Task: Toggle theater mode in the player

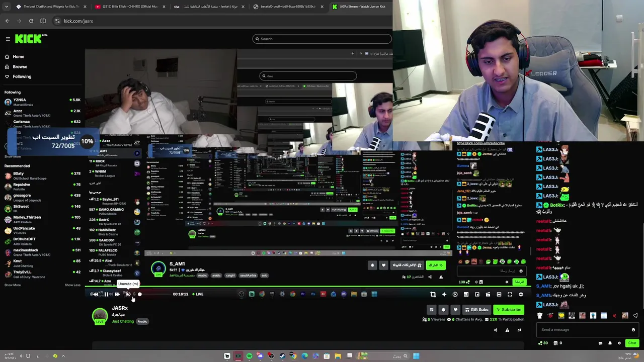Action: click(499, 295)
